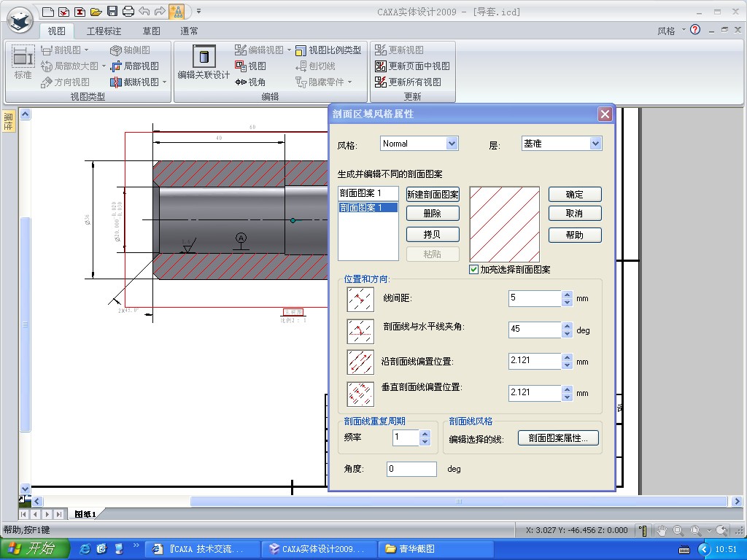Viewport: 747px width, 560px height.
Task: Open the 风格 Normal style dropdown
Action: (452, 144)
